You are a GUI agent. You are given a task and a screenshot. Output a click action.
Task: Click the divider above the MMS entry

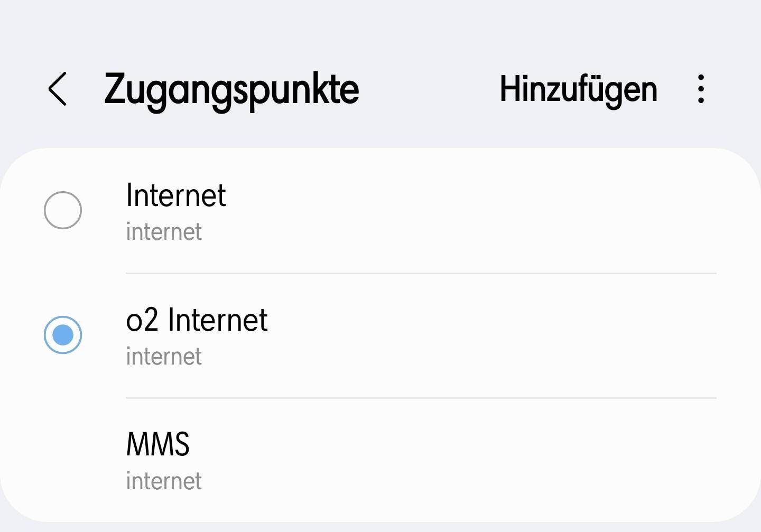[x=421, y=398]
